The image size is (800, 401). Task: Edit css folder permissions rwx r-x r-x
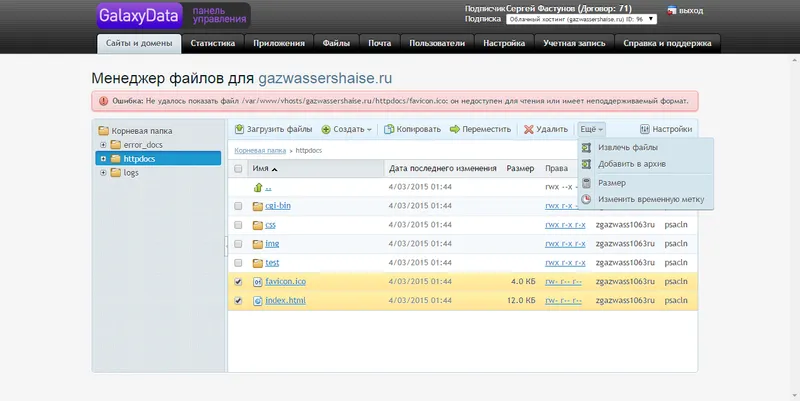[x=565, y=225]
